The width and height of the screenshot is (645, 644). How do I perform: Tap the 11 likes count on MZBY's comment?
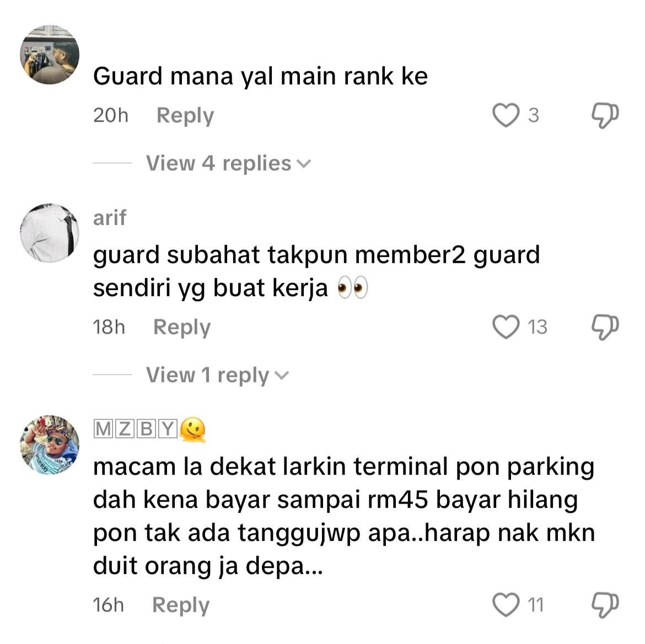536,605
